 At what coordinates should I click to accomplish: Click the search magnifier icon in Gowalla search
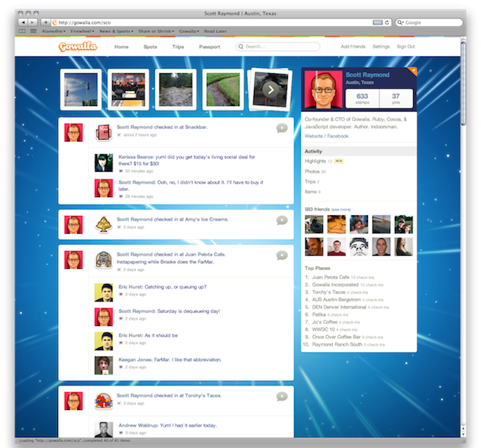pyautogui.click(x=240, y=47)
